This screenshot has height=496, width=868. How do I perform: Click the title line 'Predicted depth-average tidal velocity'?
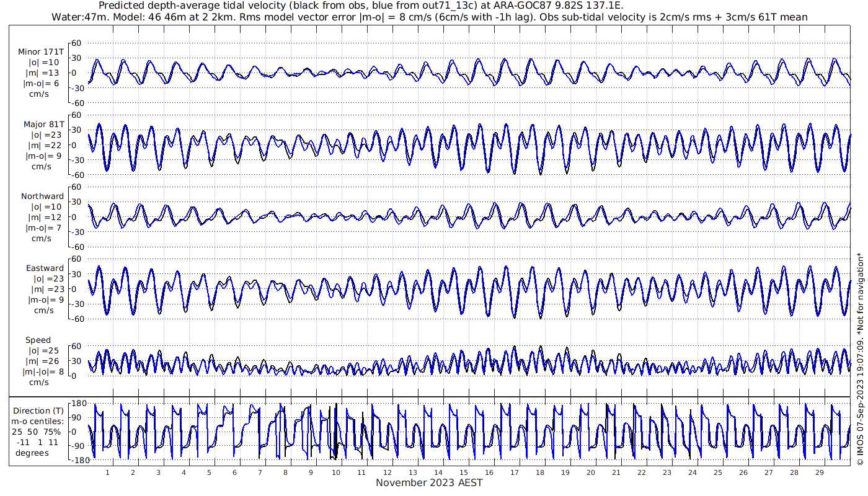[x=360, y=6]
